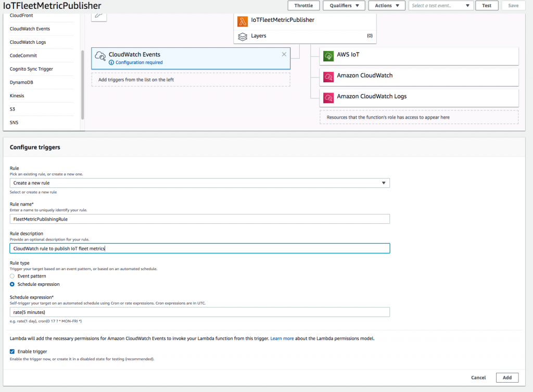Click the Layers row in function card

tap(305, 36)
